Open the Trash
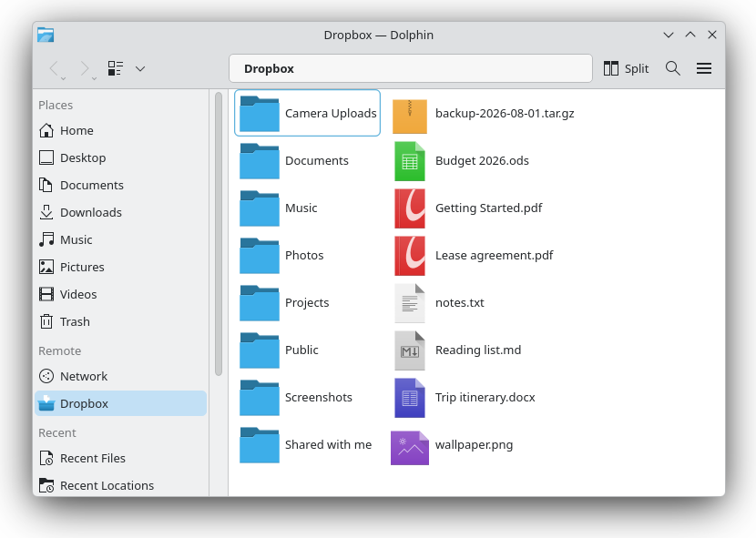This screenshot has width=756, height=538. tap(120, 321)
